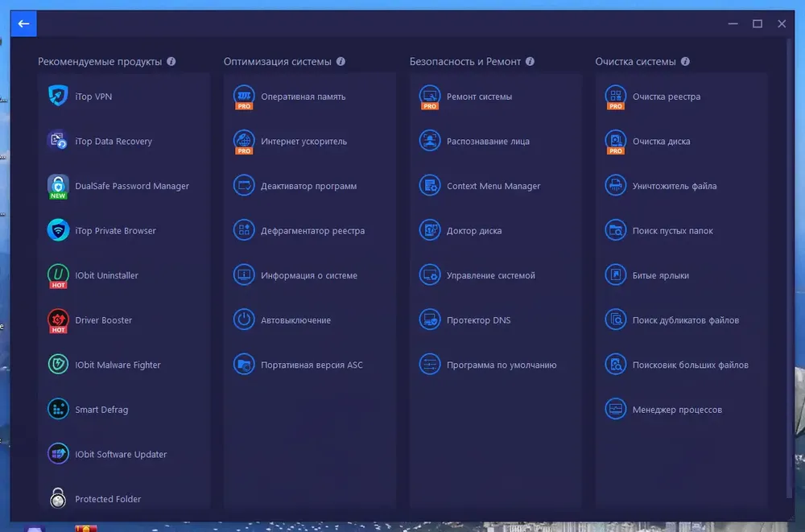Open Менеджер процессов icon
The height and width of the screenshot is (532, 805).
point(616,409)
